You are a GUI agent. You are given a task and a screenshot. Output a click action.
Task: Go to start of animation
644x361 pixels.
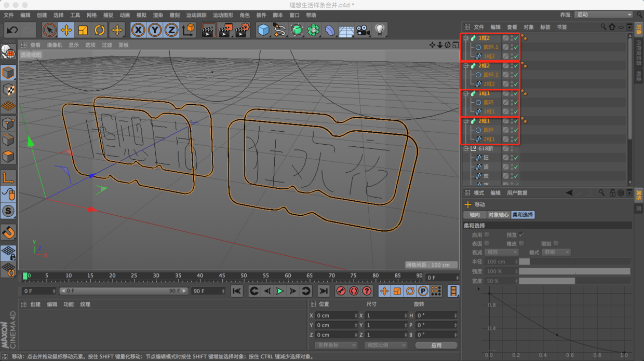point(236,291)
